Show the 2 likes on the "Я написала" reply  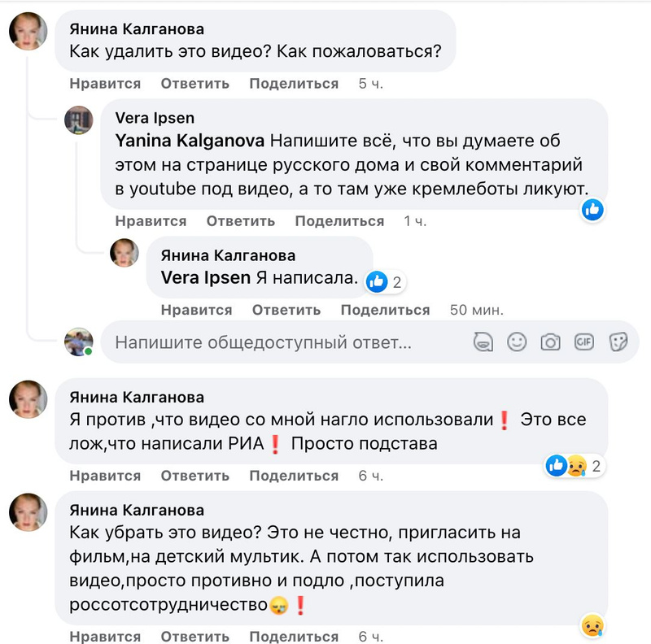click(x=384, y=282)
